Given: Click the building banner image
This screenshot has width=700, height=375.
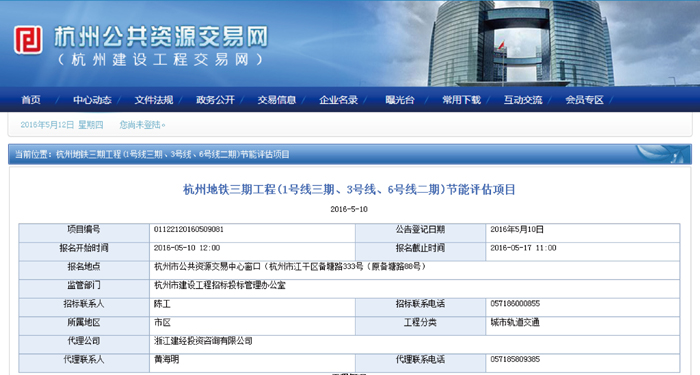Looking at the screenshot, I should (520, 43).
